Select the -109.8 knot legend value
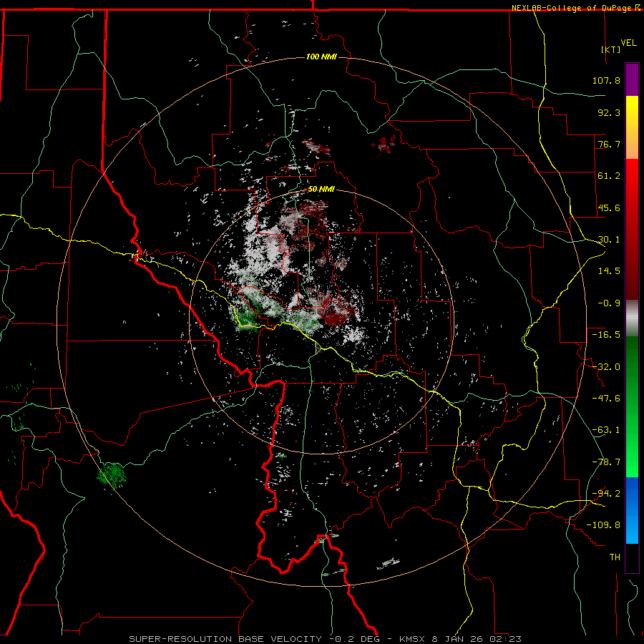The width and height of the screenshot is (644, 644). click(603, 525)
